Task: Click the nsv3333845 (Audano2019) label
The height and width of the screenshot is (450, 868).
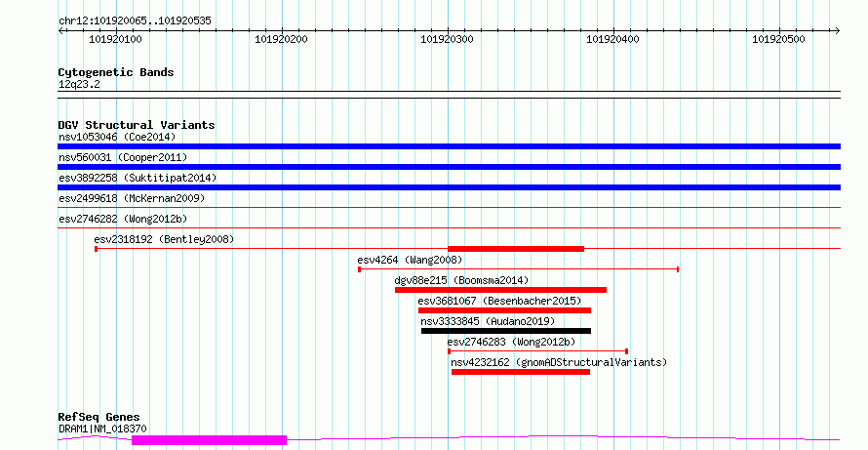Action: click(x=488, y=321)
